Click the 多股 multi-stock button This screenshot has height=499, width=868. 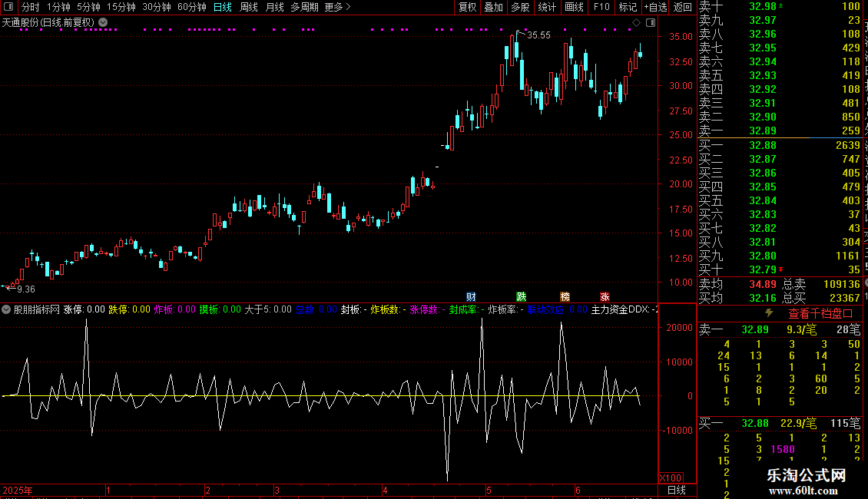click(x=520, y=7)
